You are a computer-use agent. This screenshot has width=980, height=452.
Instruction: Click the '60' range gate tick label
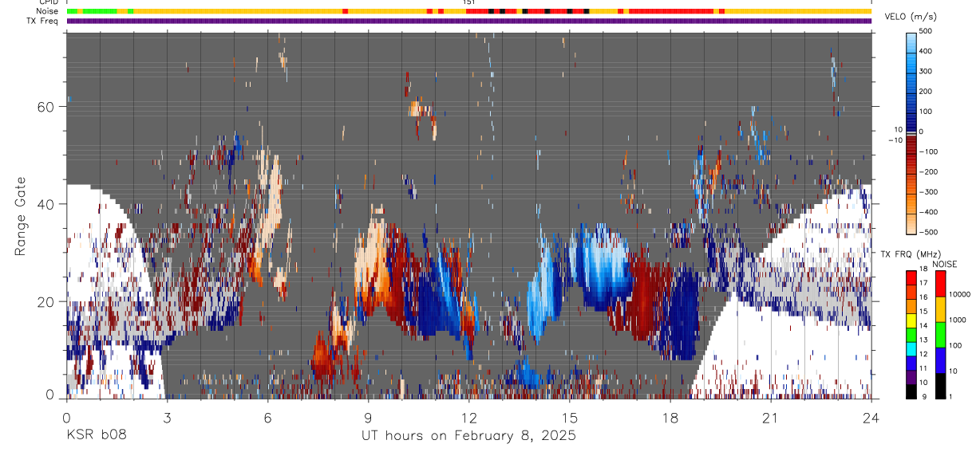[x=47, y=107]
